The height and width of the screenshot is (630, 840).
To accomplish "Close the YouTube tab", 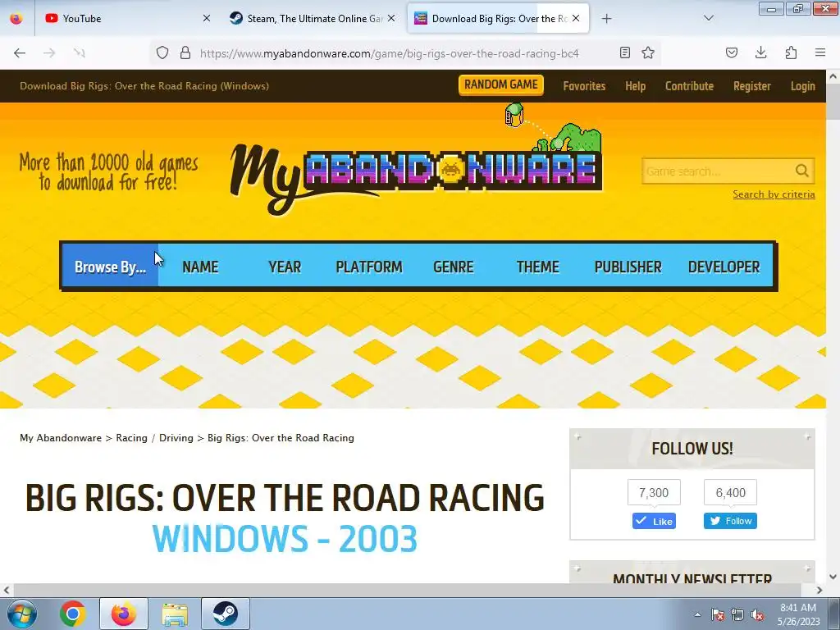I will pos(207,18).
